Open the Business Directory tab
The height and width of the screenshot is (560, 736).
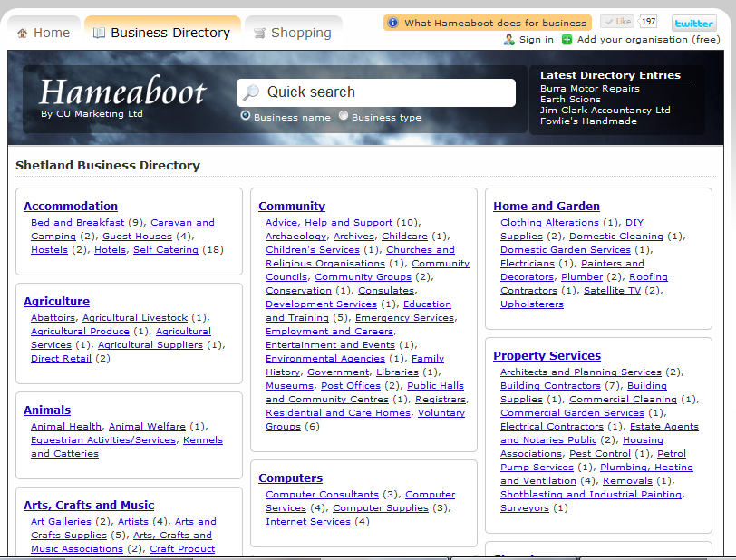(x=162, y=33)
